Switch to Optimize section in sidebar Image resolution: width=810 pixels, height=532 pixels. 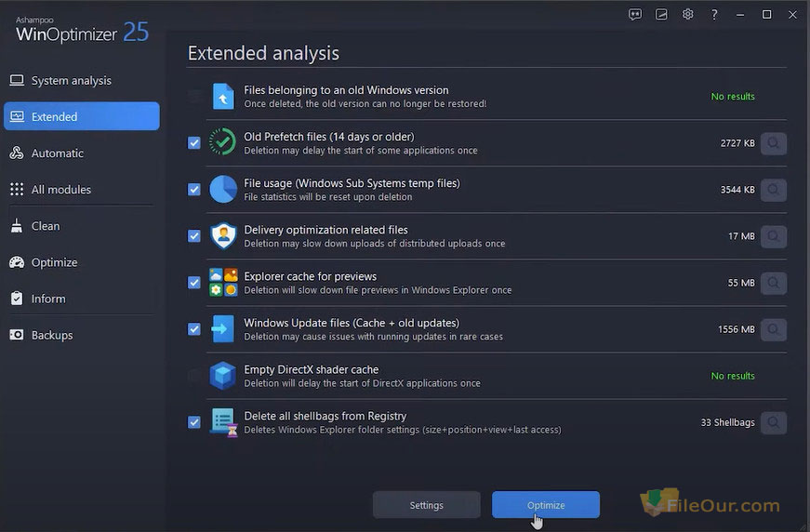pos(82,262)
